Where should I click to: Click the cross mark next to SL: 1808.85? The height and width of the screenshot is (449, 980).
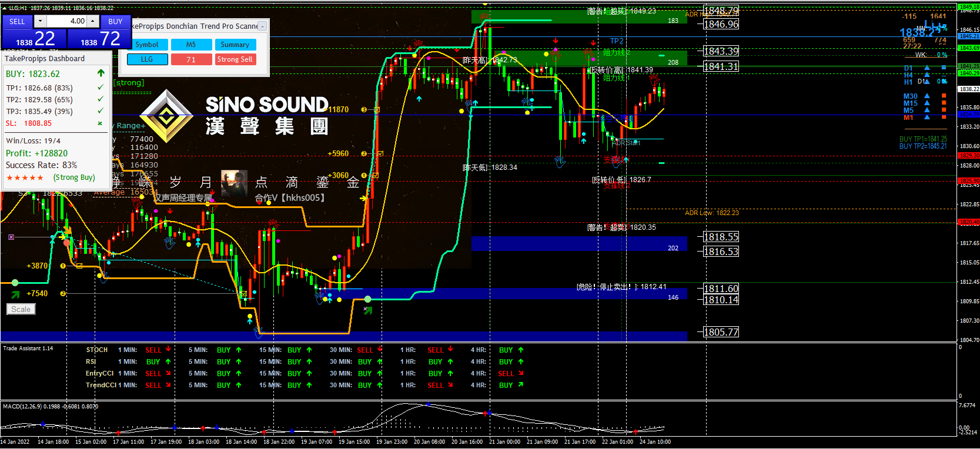tap(100, 123)
